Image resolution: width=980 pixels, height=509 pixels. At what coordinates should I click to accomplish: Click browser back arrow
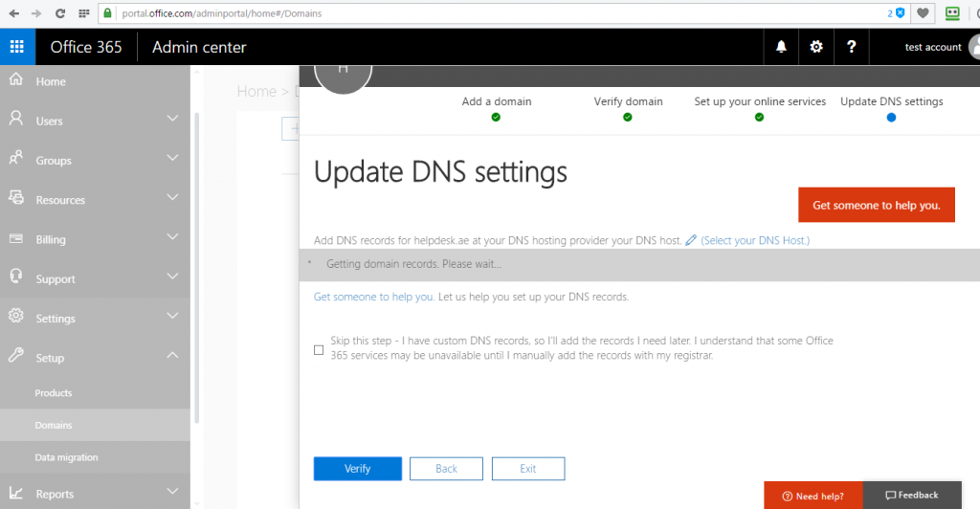[13, 13]
